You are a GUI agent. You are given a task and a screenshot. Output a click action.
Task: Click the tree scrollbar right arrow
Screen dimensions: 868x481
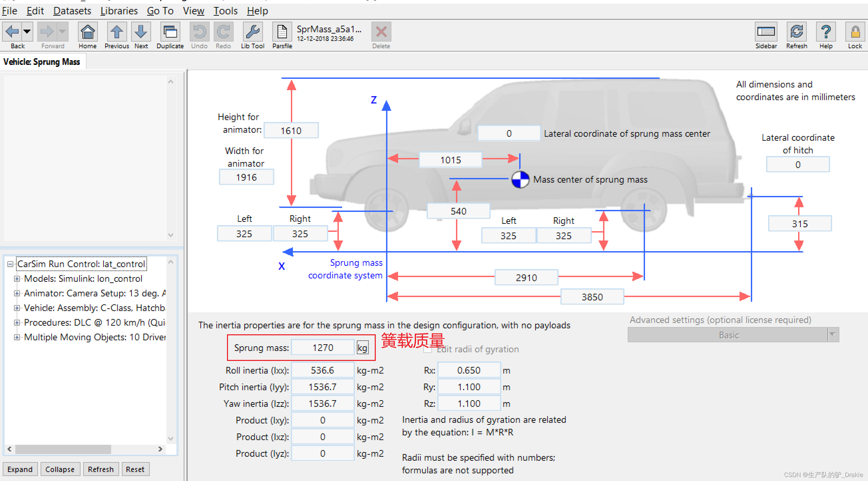coord(160,449)
